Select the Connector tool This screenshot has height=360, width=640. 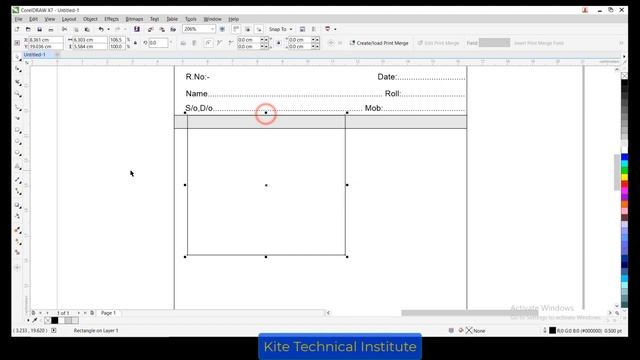click(18, 191)
